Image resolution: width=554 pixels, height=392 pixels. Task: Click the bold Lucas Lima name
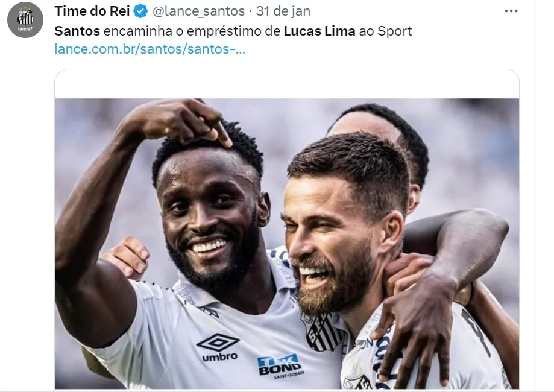[319, 31]
